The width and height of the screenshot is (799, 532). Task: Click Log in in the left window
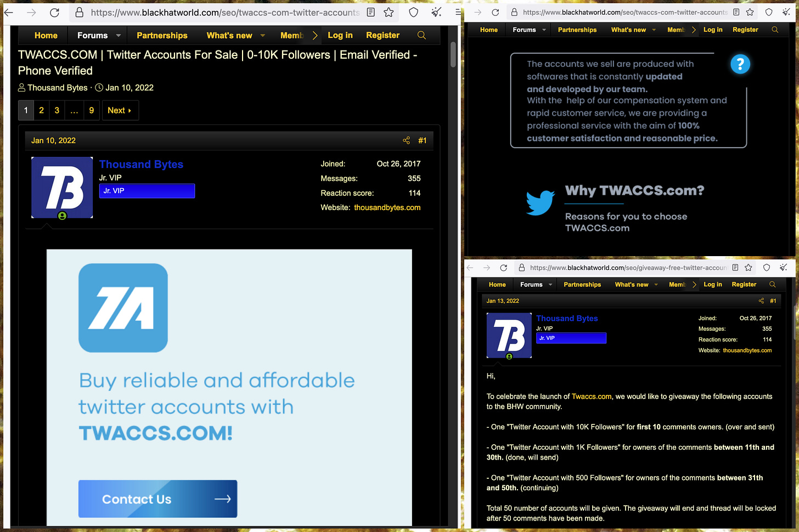pyautogui.click(x=340, y=35)
